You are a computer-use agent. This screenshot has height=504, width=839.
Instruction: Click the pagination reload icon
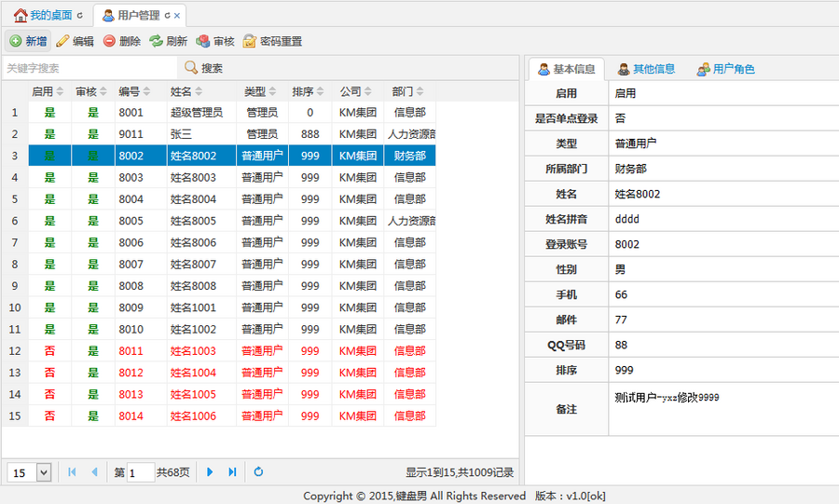pos(258,472)
